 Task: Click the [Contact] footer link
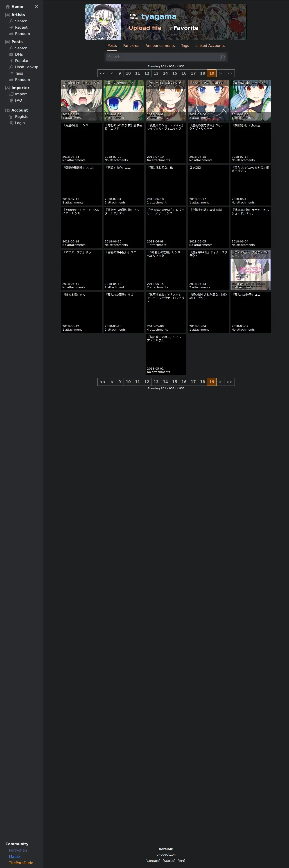click(x=153, y=861)
